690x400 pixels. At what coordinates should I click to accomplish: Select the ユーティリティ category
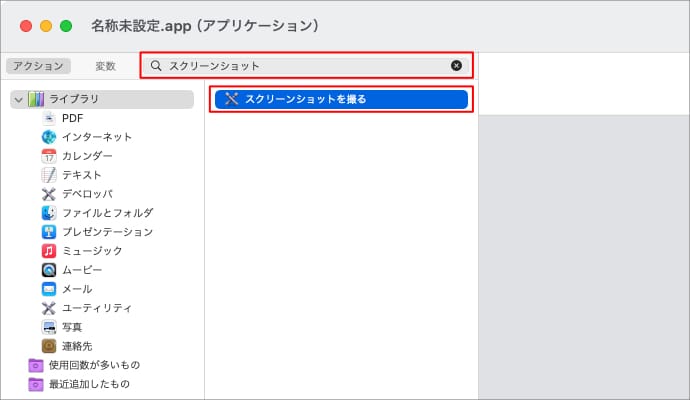click(96, 308)
